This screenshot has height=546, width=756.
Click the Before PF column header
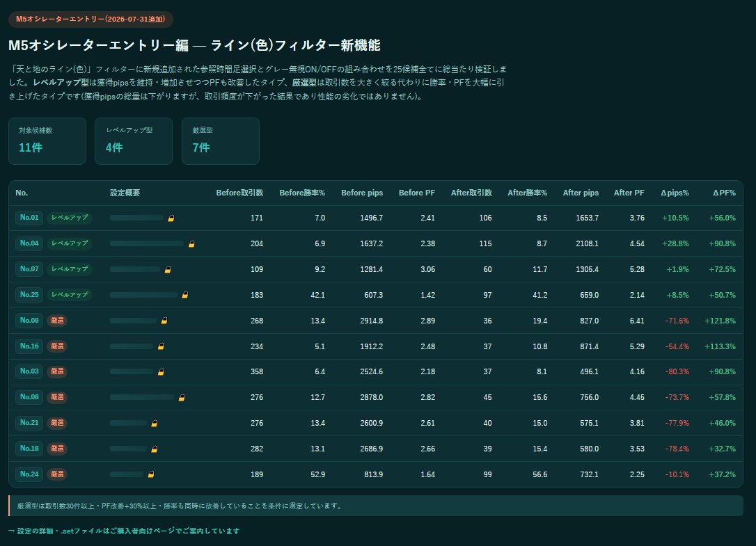coord(417,193)
